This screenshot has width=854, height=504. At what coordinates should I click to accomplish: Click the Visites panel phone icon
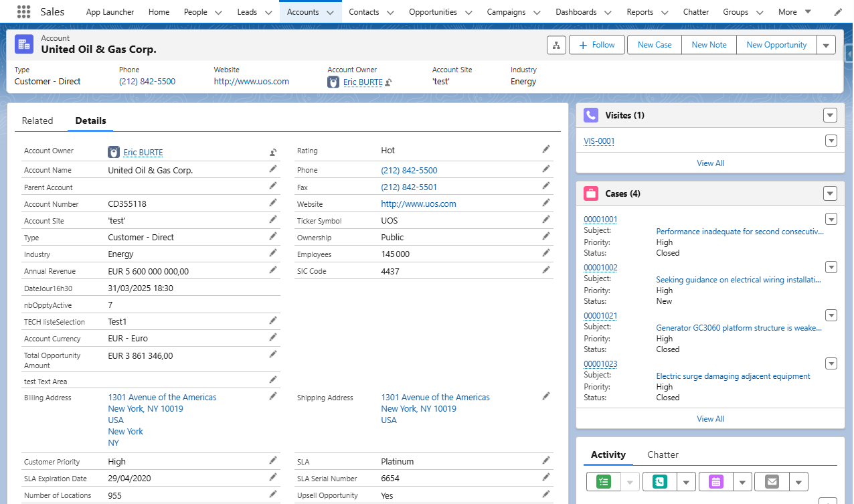(591, 115)
